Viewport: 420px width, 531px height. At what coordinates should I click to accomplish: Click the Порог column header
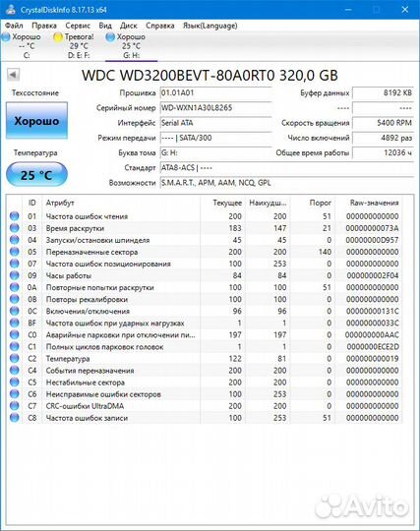(313, 203)
